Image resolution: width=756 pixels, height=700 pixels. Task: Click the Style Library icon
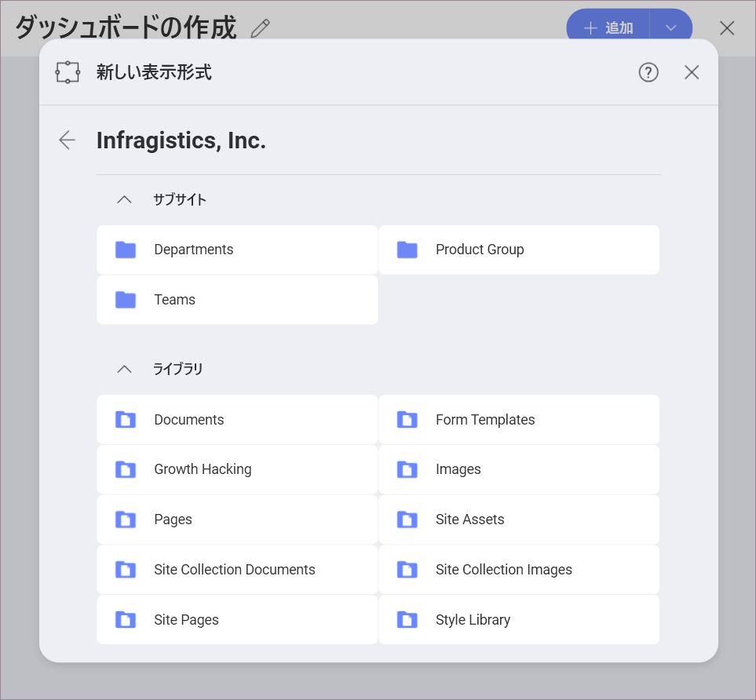407,619
